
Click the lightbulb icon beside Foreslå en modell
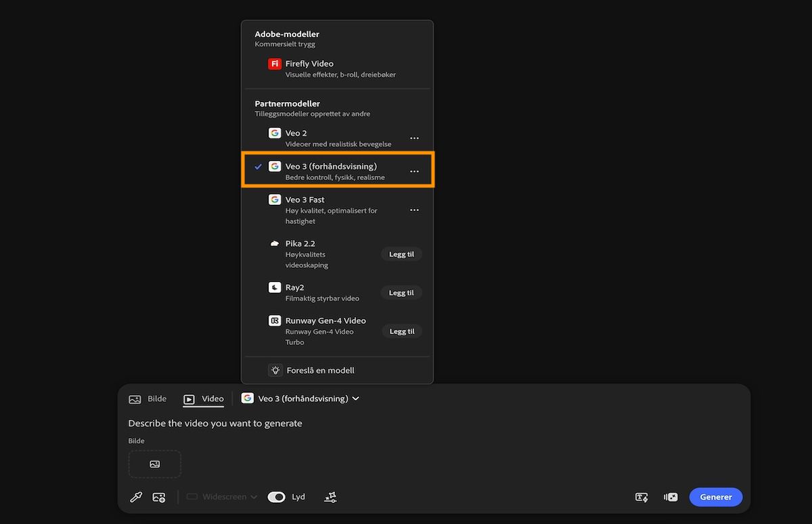pos(275,370)
